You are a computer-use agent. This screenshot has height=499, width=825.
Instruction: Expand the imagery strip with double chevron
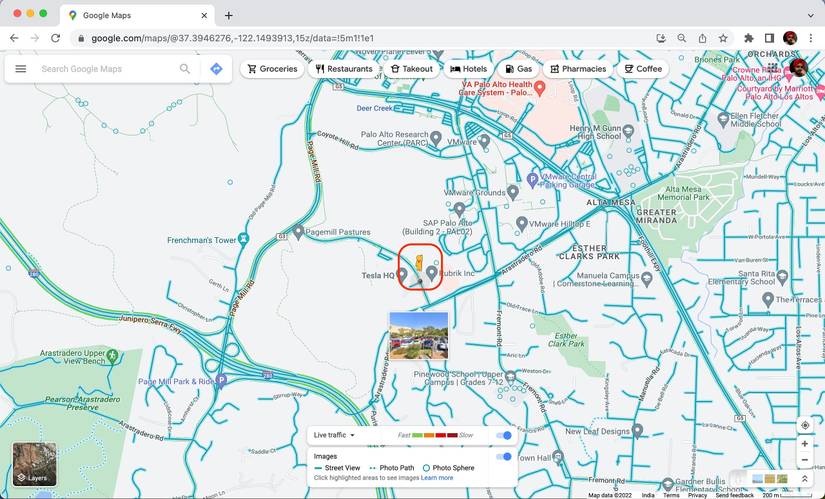pos(804,479)
